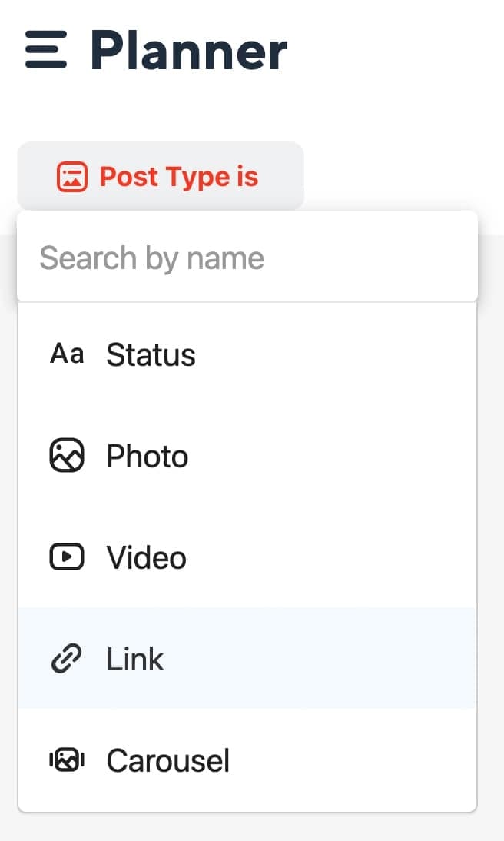Click the Photo picture icon
Image resolution: width=504 pixels, height=841 pixels.
point(67,455)
